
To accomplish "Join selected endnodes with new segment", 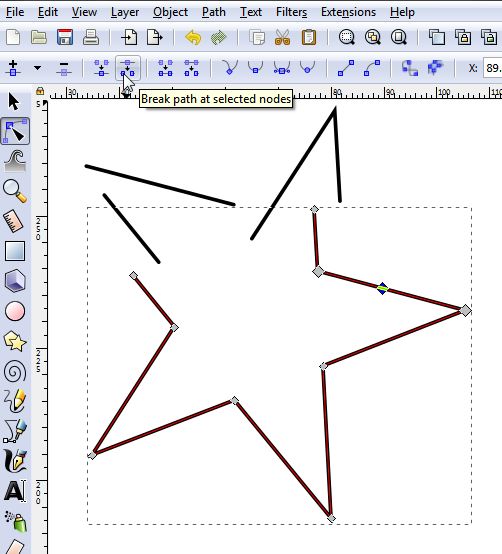I will pyautogui.click(x=165, y=68).
